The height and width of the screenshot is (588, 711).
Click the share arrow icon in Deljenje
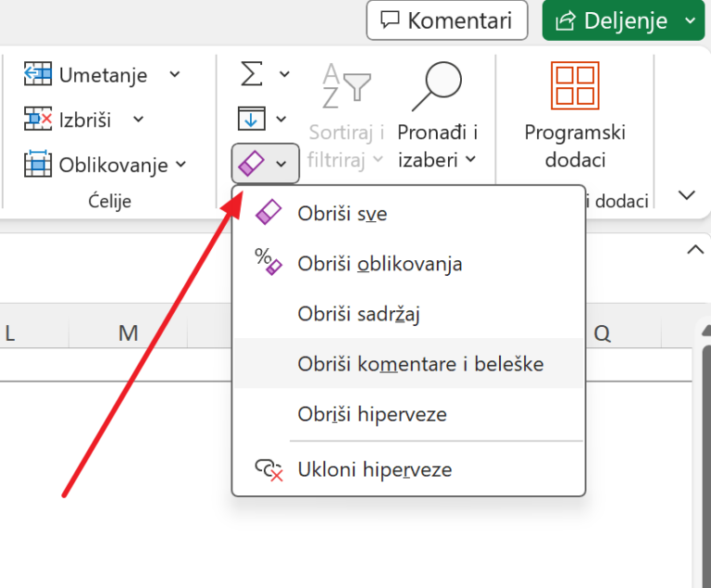566,21
